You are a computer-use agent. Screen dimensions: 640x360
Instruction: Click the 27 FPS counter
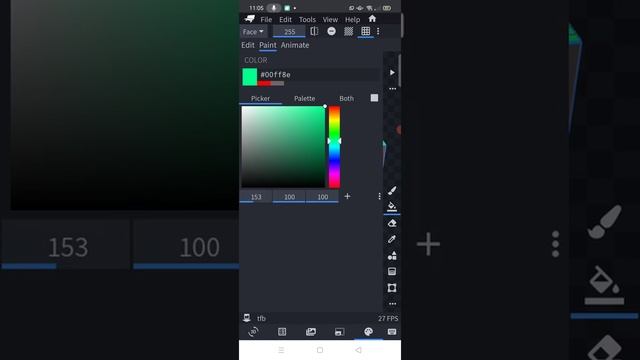[x=388, y=318]
